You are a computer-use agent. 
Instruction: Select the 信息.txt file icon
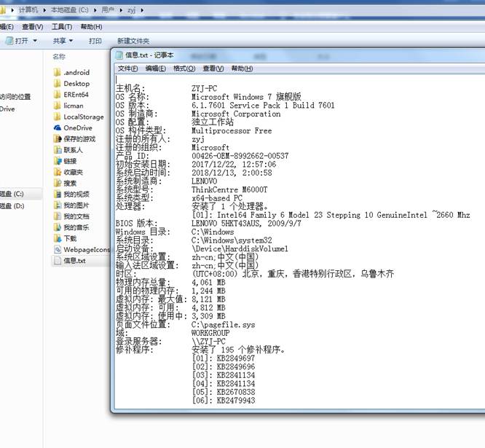tap(58, 261)
